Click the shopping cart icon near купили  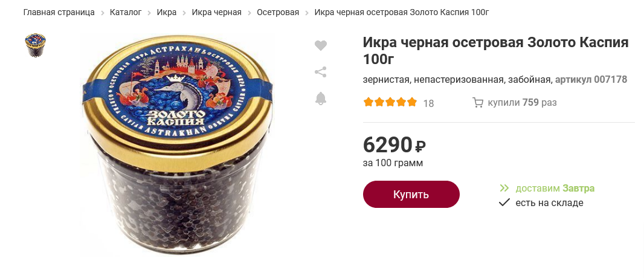click(x=478, y=103)
